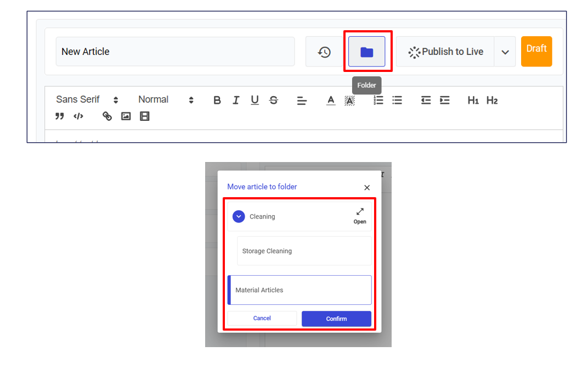Insert an image into the article
This screenshot has width=588, height=368.
[126, 116]
